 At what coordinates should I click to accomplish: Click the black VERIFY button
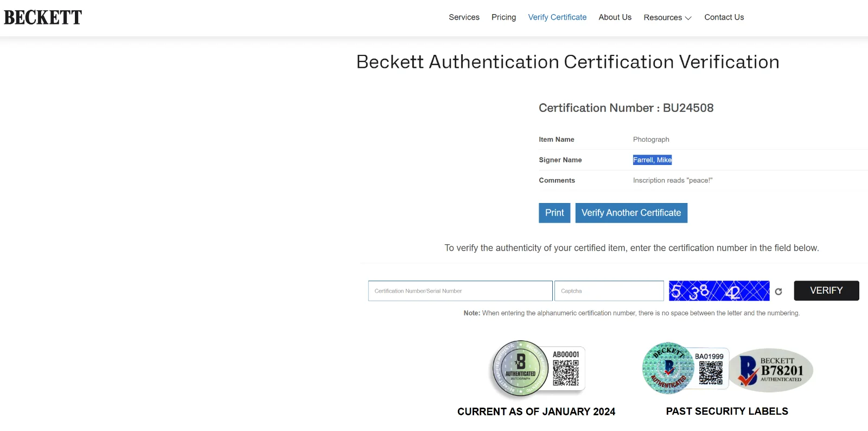click(x=826, y=290)
